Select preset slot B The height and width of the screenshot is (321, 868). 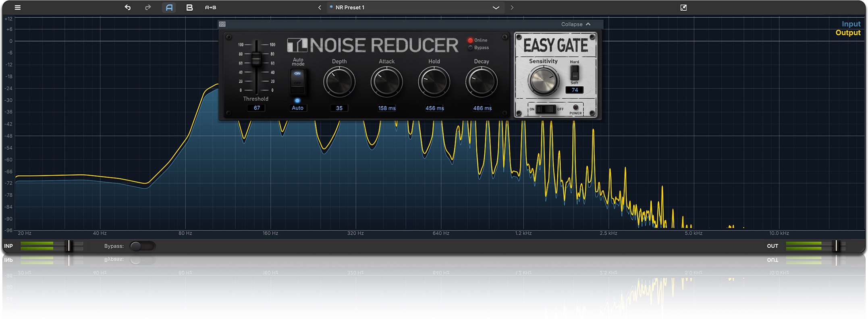(189, 7)
